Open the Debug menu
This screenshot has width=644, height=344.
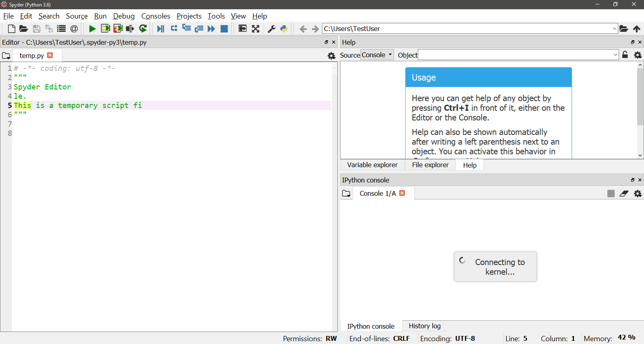pyautogui.click(x=124, y=16)
